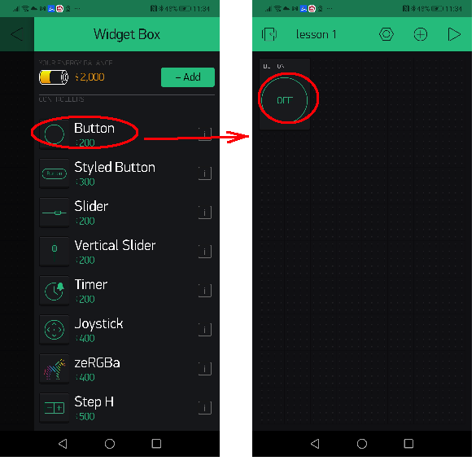Tap the exit project icon beside lesson 1
The width and height of the screenshot is (476, 465).
coord(269,34)
